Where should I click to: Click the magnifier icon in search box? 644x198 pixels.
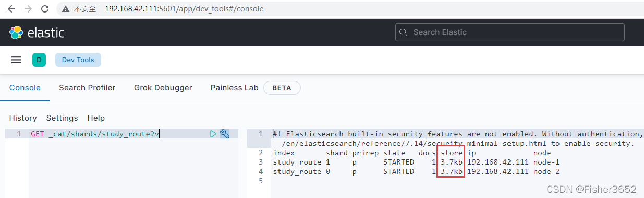pyautogui.click(x=403, y=32)
